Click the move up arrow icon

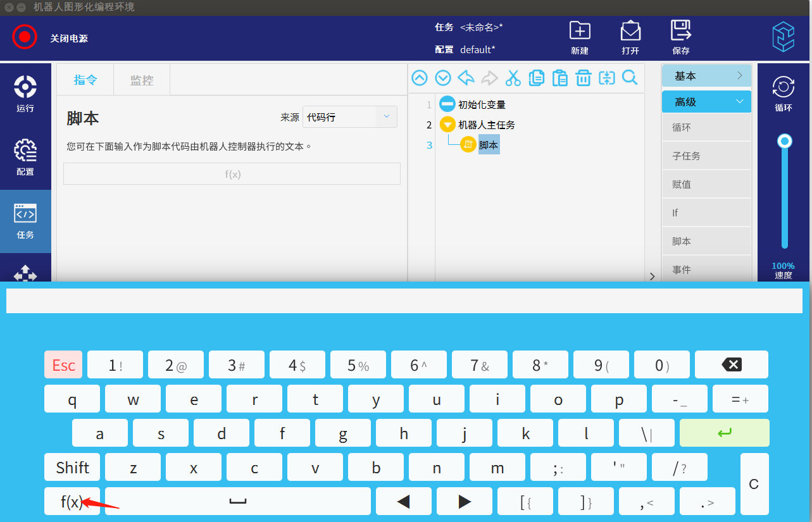click(x=420, y=78)
